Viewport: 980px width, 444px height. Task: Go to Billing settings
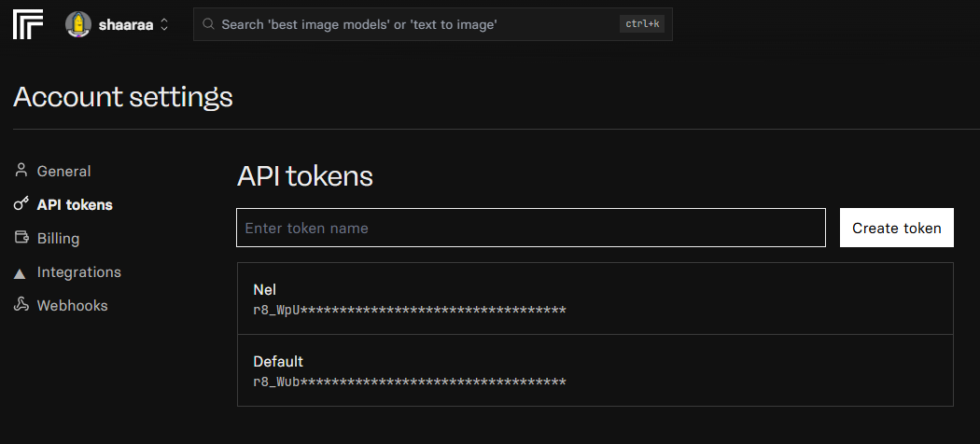click(58, 239)
